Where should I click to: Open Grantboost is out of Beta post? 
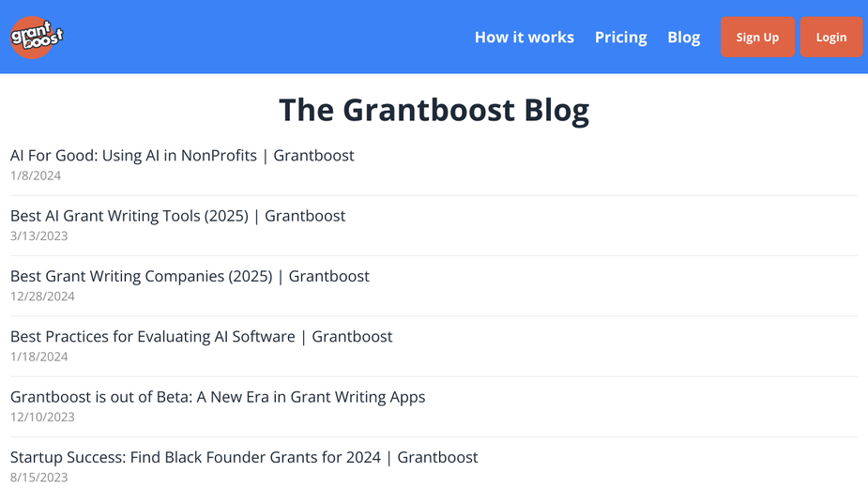[x=218, y=397]
